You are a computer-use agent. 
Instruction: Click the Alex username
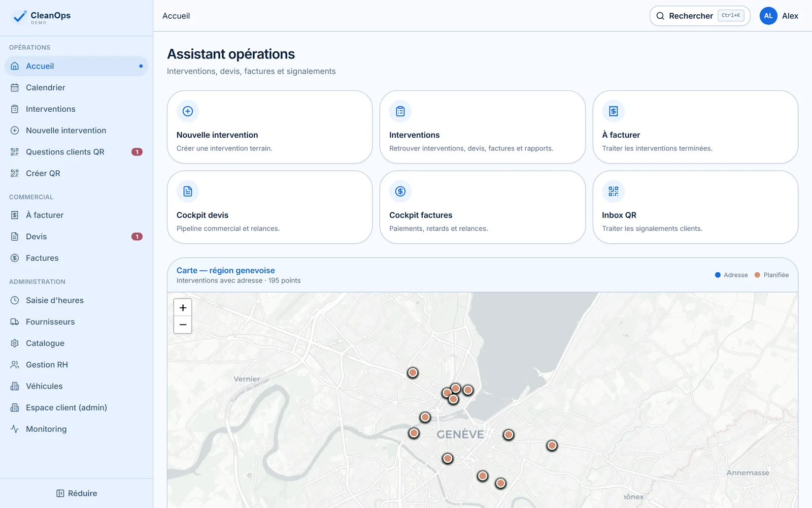pyautogui.click(x=790, y=16)
